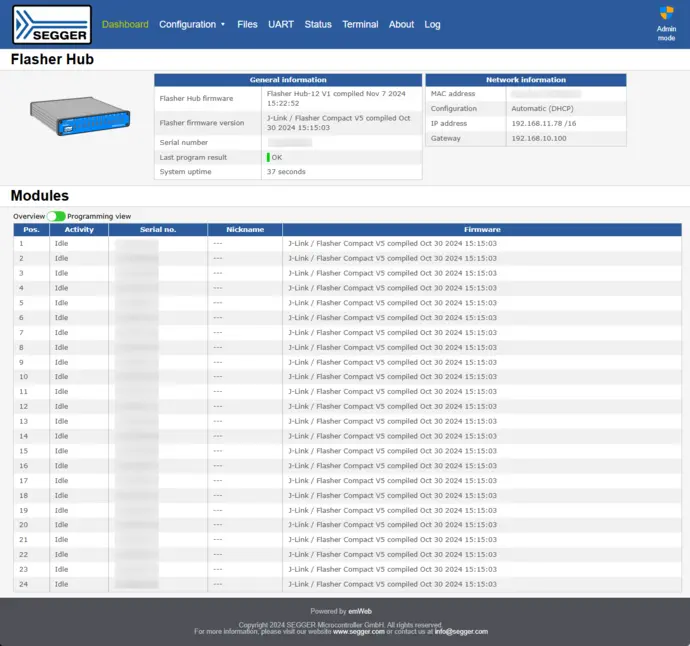Image resolution: width=690 pixels, height=646 pixels.
Task: Open the Dashboard tab
Action: [125, 25]
